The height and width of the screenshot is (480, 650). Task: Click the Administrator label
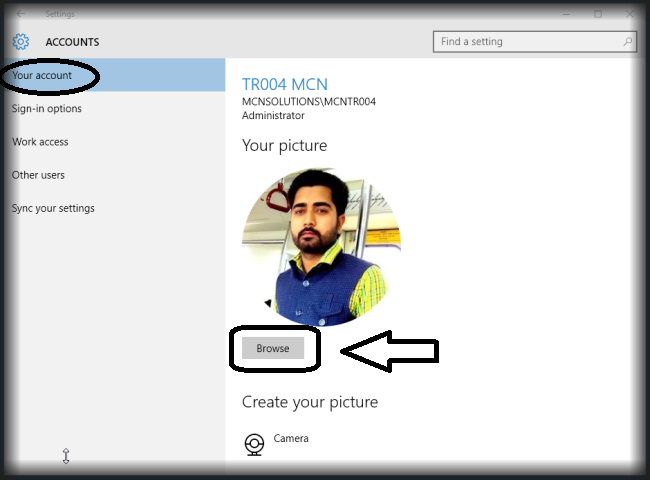pyautogui.click(x=273, y=115)
